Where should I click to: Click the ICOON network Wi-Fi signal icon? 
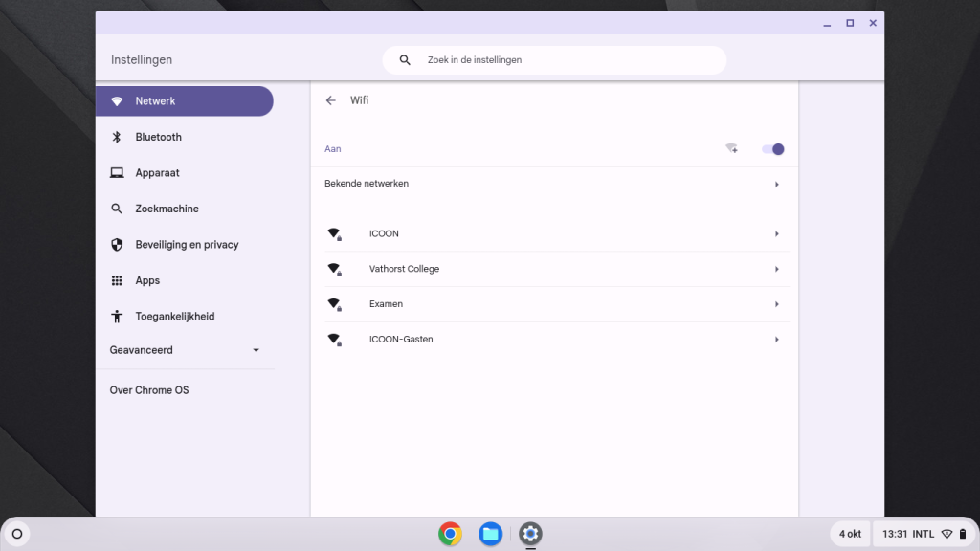pyautogui.click(x=334, y=234)
